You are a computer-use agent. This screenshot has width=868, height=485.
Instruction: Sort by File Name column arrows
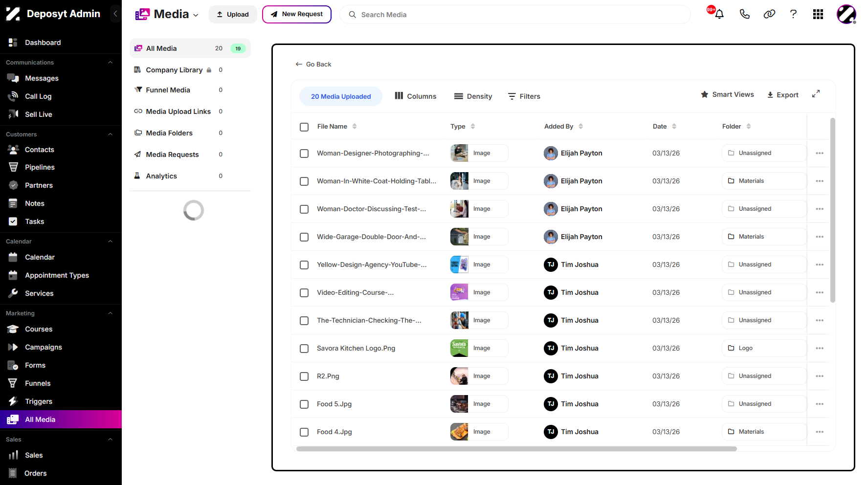click(355, 126)
